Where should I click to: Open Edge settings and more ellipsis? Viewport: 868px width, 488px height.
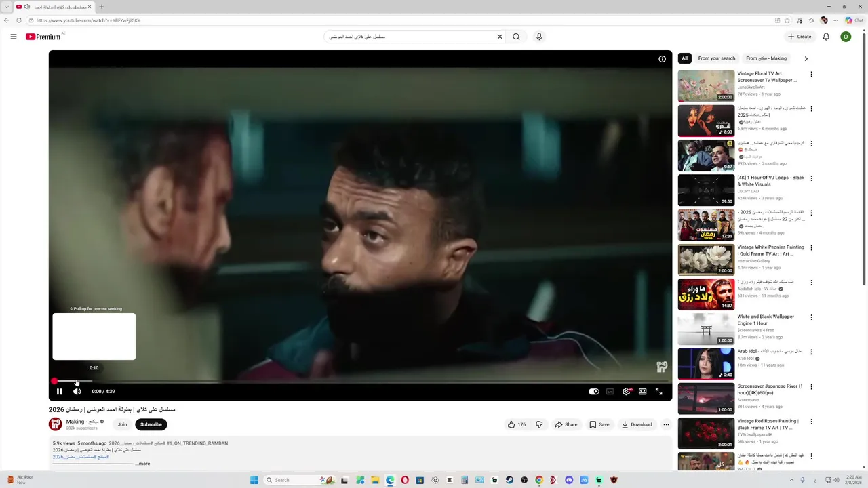click(835, 20)
